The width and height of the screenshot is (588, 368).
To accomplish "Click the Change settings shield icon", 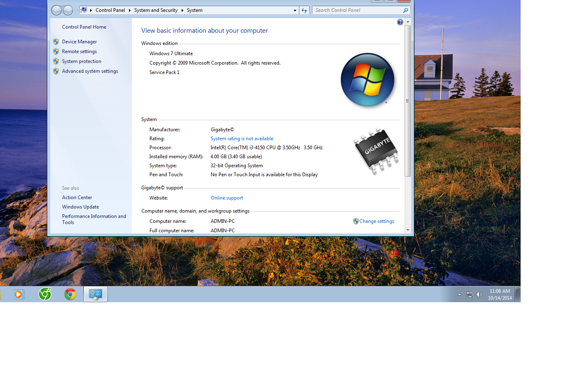I will point(356,221).
